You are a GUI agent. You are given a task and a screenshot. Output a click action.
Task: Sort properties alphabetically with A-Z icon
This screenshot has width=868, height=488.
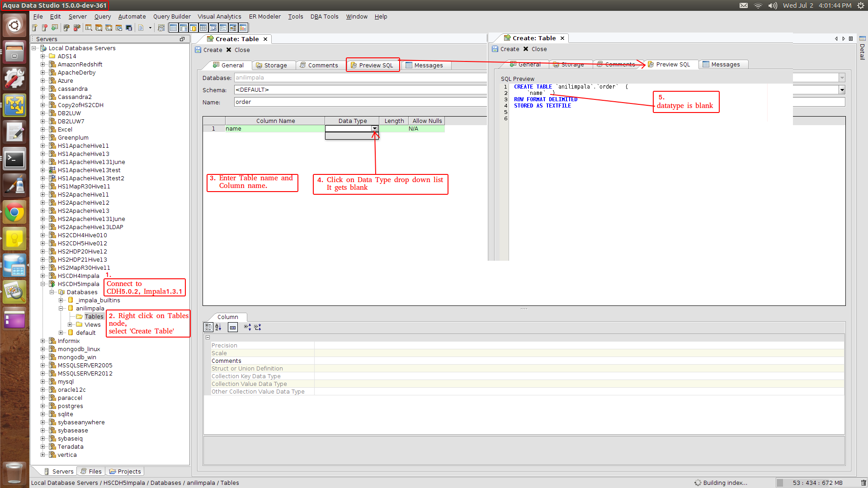218,327
